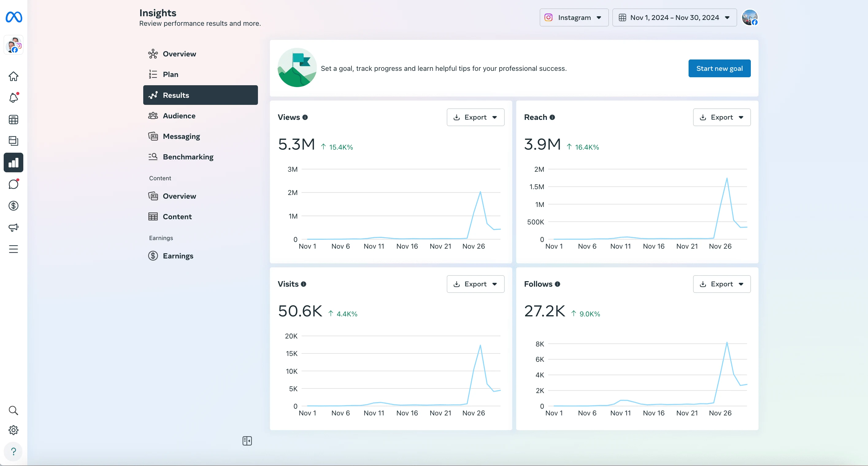
Task: Open the Inbox chat bubble icon
Action: [x=13, y=184]
